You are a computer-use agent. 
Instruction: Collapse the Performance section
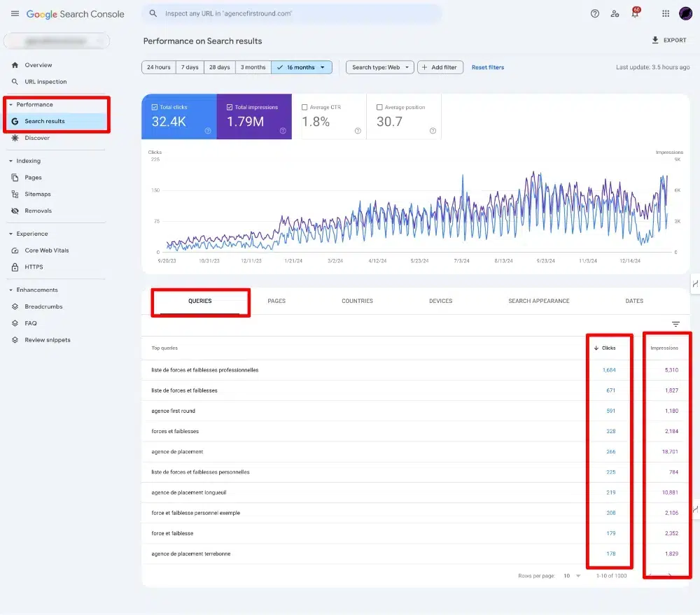point(10,104)
